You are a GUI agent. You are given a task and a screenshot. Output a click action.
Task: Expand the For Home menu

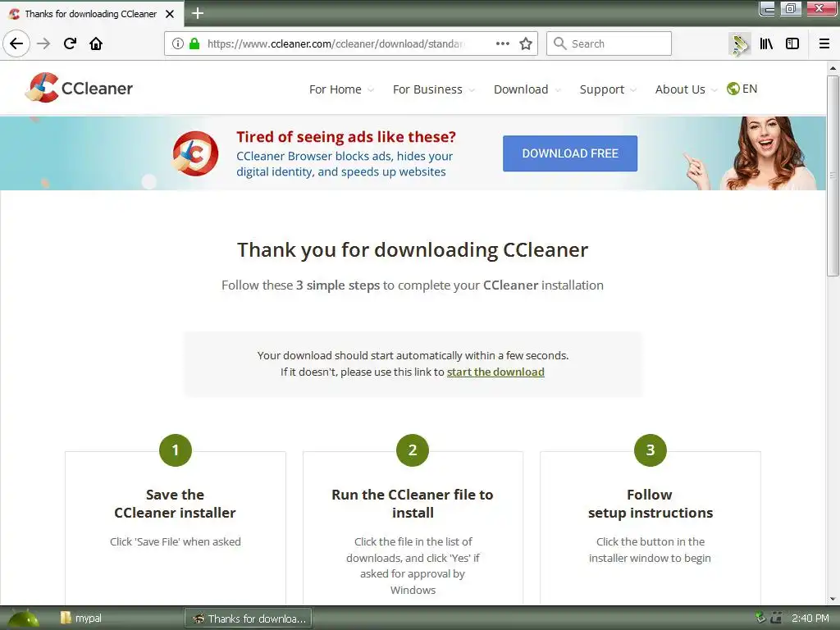[341, 89]
